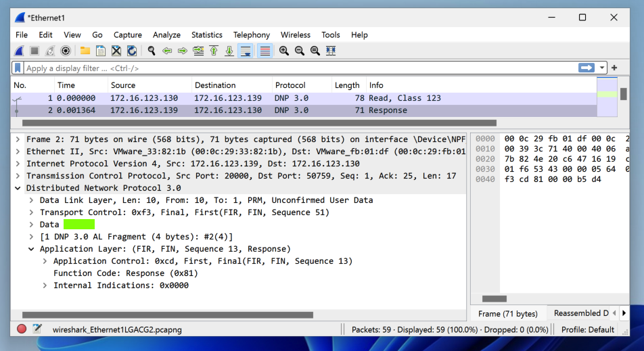
Task: Click the red capture status indicator
Action: tap(22, 329)
